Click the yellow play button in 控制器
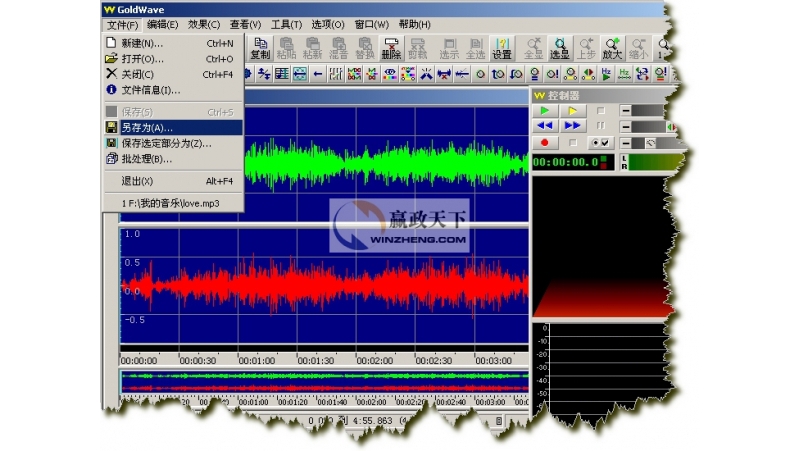Viewport: 800px width, 451px height. pyautogui.click(x=572, y=111)
